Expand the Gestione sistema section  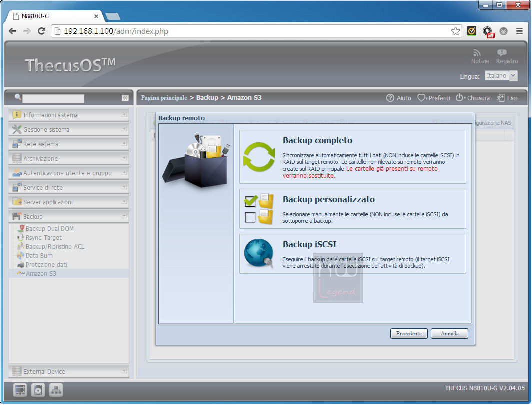click(x=124, y=129)
